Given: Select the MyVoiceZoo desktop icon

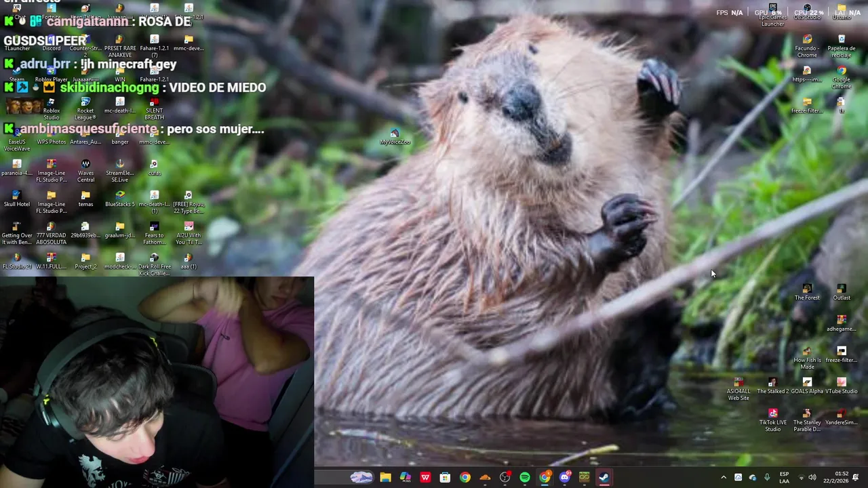Looking at the screenshot, I should coord(395,137).
